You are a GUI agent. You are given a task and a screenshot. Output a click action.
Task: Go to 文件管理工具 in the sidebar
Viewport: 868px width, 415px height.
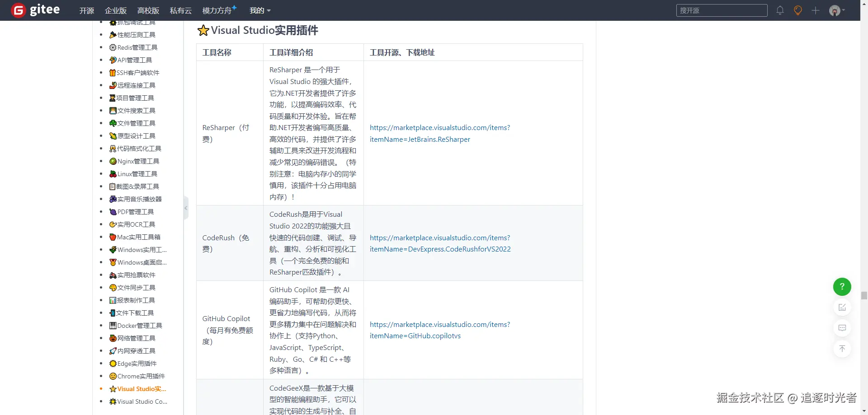132,123
